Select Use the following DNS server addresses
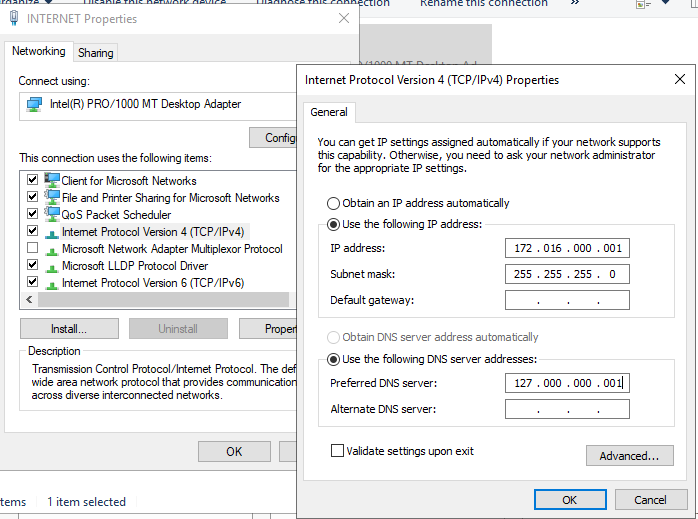 [333, 359]
